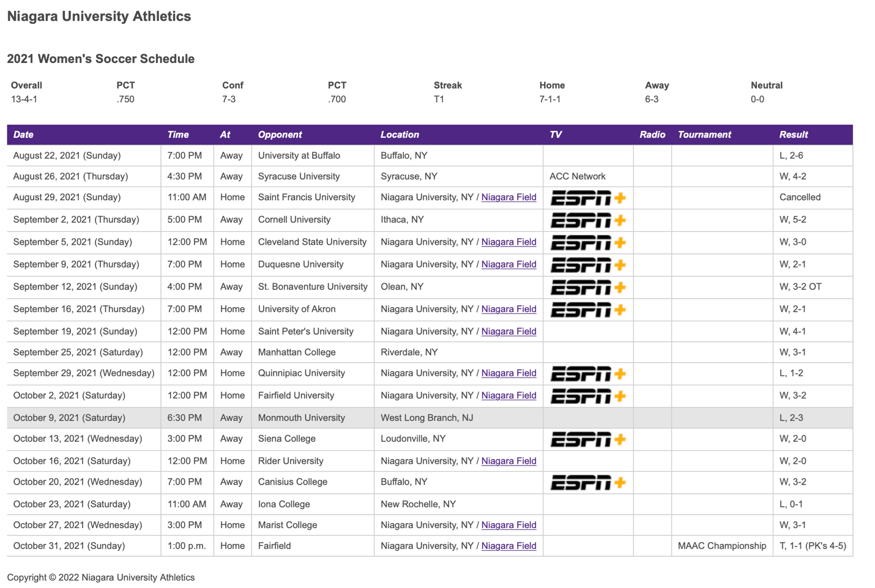Click the copyright notice text

tap(101, 577)
